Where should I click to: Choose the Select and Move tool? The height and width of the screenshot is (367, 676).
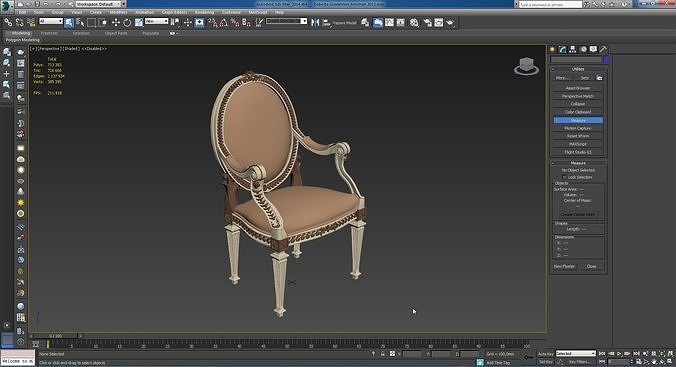coord(116,22)
